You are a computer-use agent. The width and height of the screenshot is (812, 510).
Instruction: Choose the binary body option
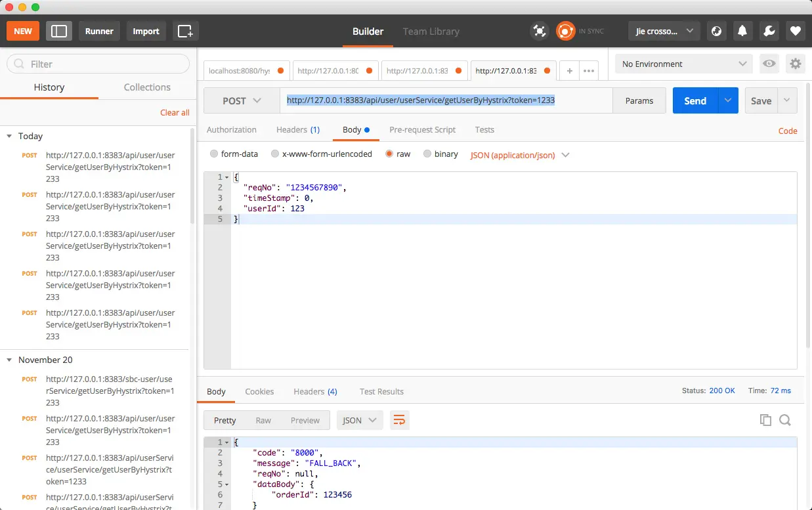tap(427, 154)
